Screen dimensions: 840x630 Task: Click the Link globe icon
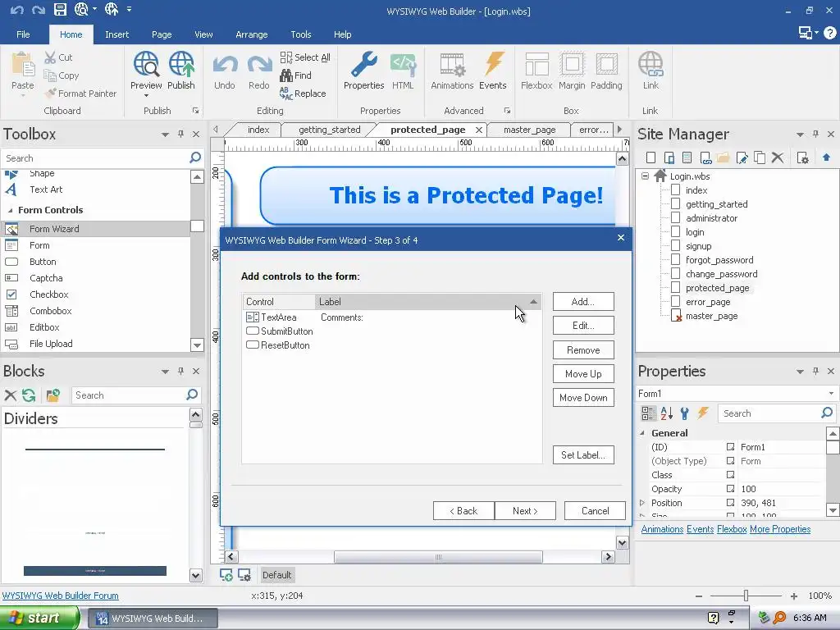(651, 64)
